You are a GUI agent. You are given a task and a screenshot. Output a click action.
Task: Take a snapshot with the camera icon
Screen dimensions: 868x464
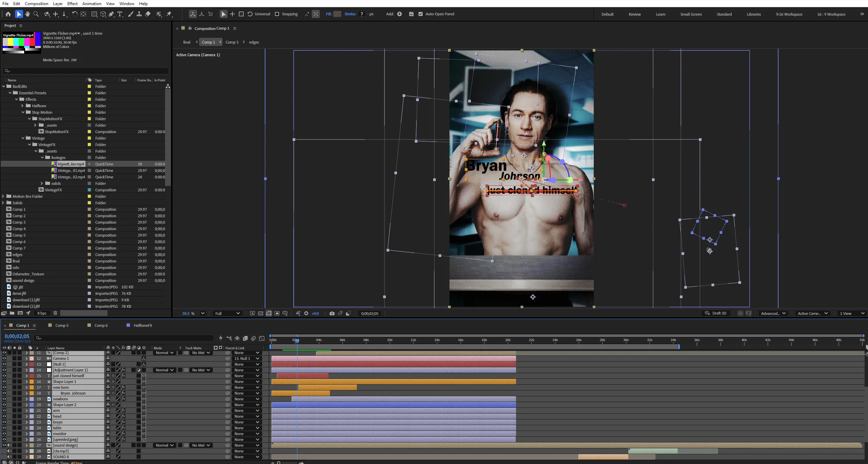click(332, 314)
